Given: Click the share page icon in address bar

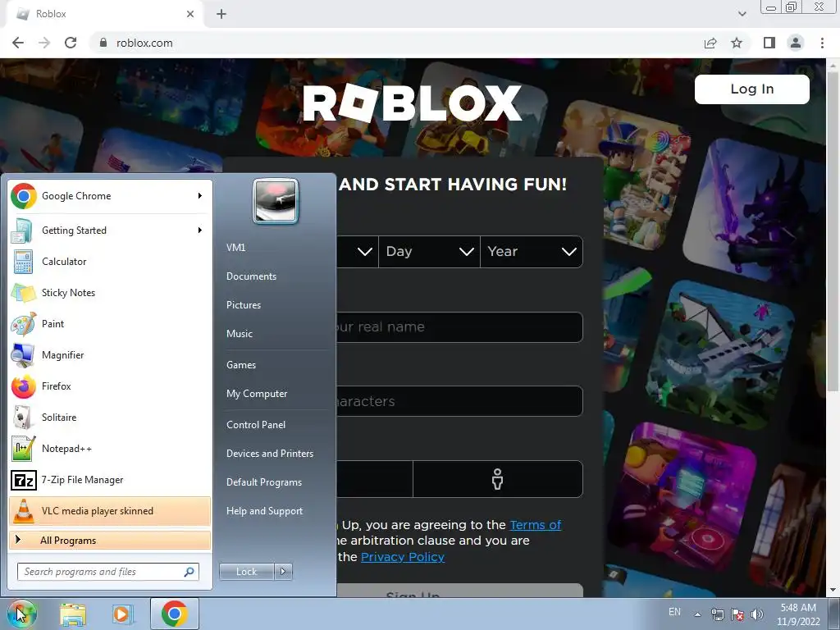Looking at the screenshot, I should coord(710,43).
